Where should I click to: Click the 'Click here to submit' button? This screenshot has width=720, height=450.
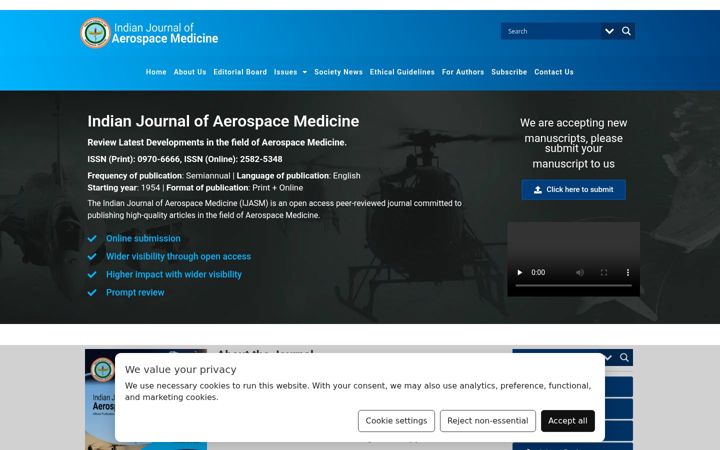(x=574, y=190)
